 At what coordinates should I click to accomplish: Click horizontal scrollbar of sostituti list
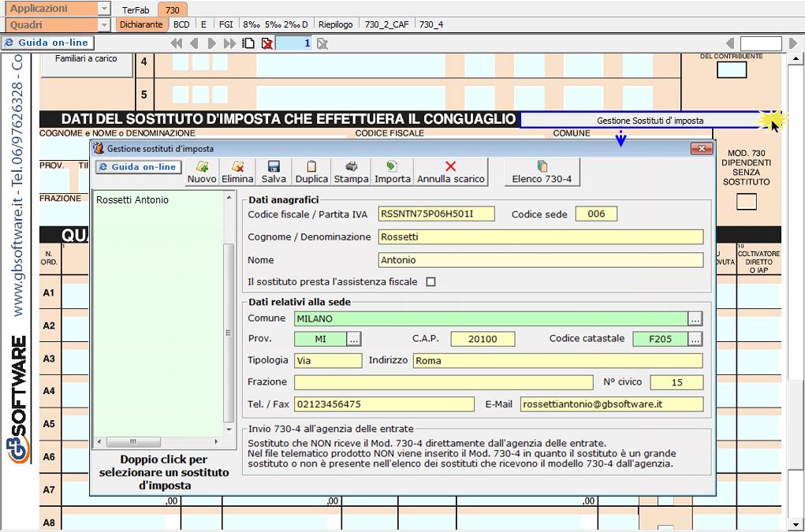pyautogui.click(x=158, y=441)
